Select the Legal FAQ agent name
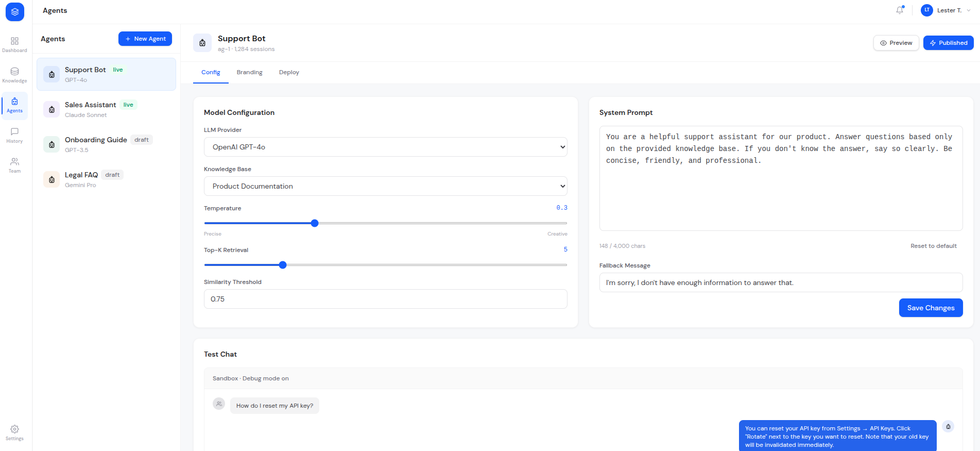This screenshot has height=451, width=980. 81,175
